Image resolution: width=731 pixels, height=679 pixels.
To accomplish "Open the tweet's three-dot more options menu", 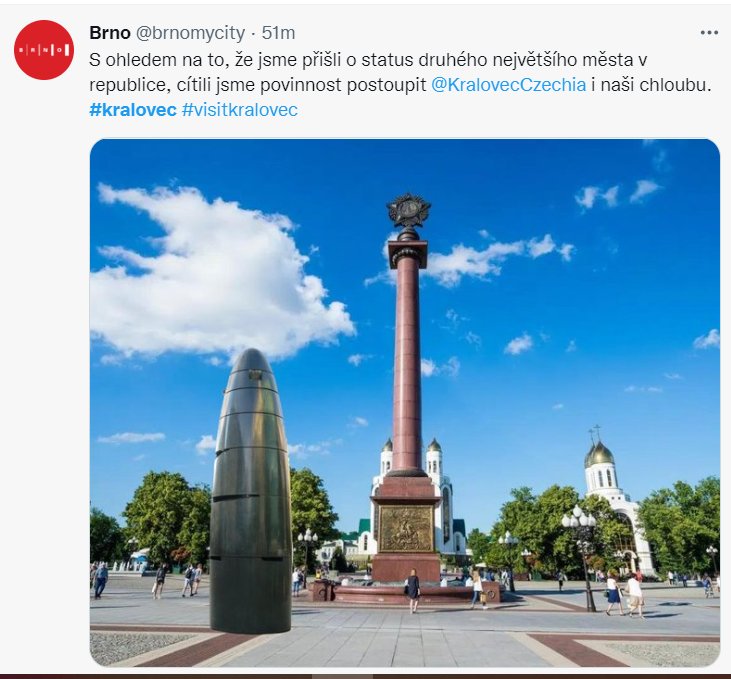I will coord(709,33).
